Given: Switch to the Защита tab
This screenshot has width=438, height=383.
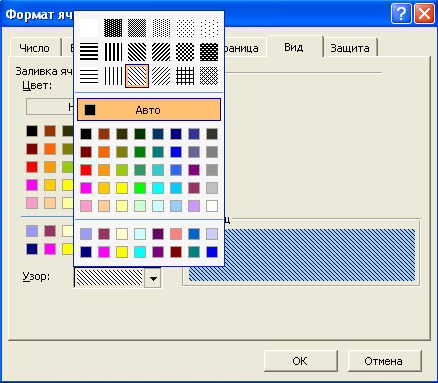Looking at the screenshot, I should (x=350, y=48).
